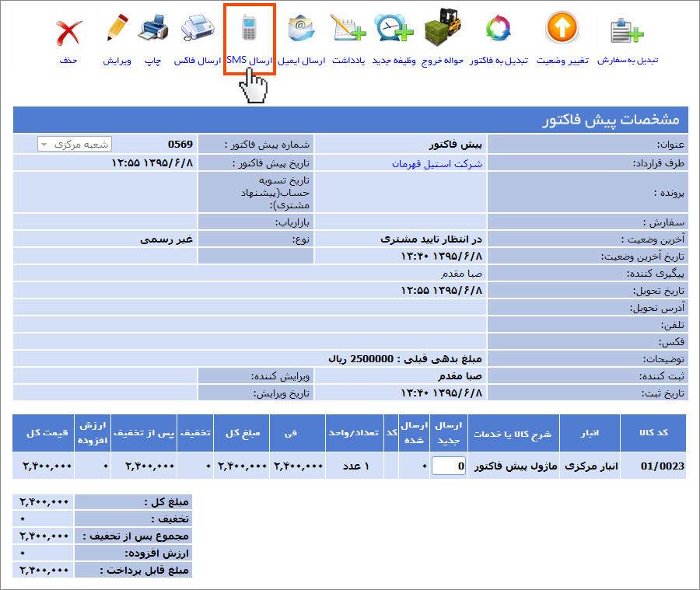Click the ارسال ایمیل link
Screen dimensions: 700x590
[x=301, y=61]
